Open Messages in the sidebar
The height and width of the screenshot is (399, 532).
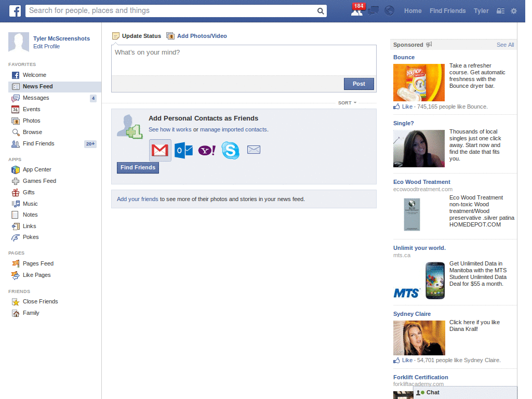(55, 98)
